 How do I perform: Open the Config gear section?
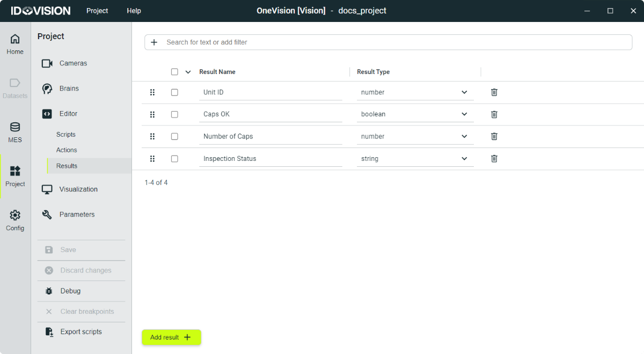[15, 220]
